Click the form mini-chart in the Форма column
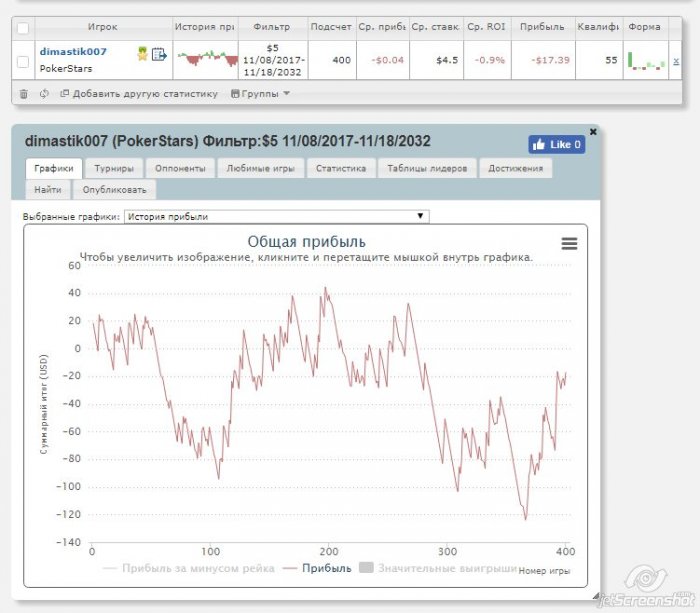Screen dimensions: 700x613 (646, 61)
